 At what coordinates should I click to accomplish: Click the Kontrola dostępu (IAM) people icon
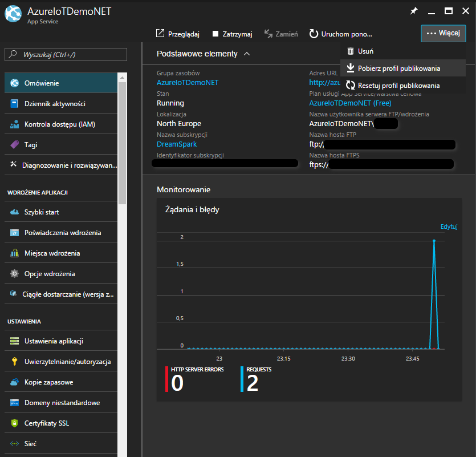[15, 124]
